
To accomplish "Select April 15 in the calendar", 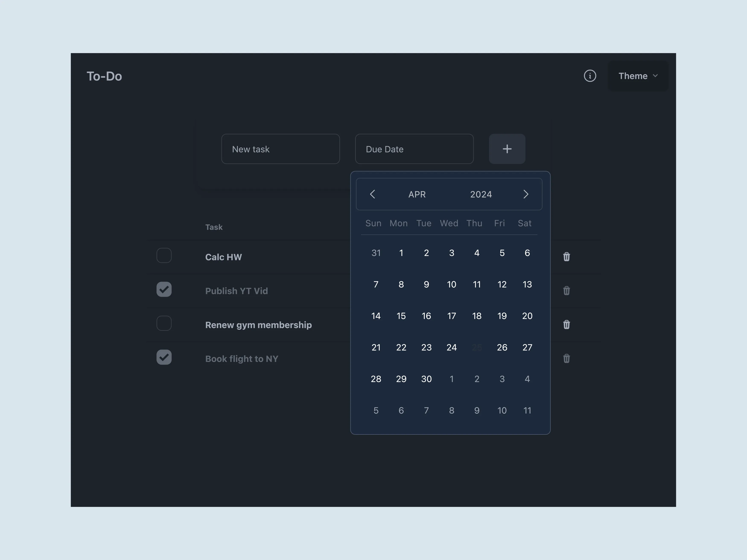I will (401, 316).
